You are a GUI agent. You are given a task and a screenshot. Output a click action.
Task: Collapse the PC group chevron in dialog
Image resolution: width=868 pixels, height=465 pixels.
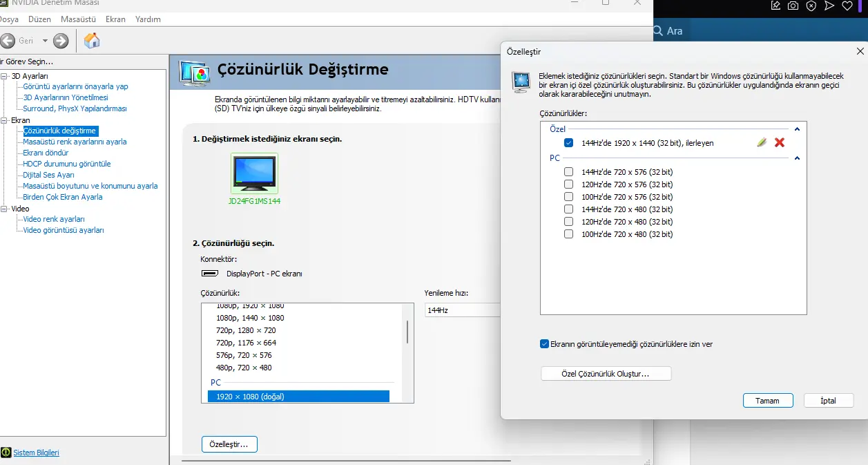[x=797, y=158]
